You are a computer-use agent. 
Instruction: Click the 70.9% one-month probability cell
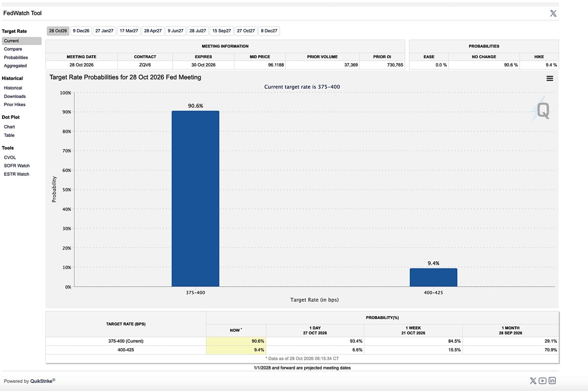tap(511, 350)
